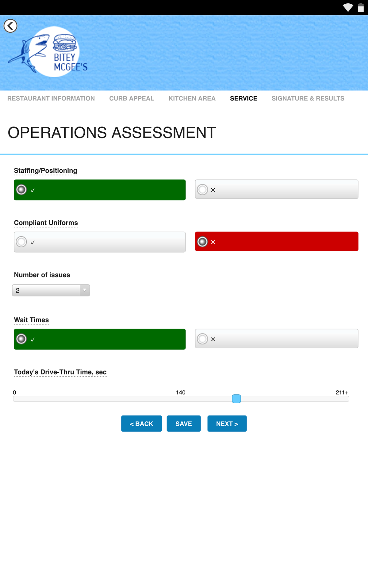The width and height of the screenshot is (368, 588).
Task: Select Wait Times X option
Action: tap(277, 338)
